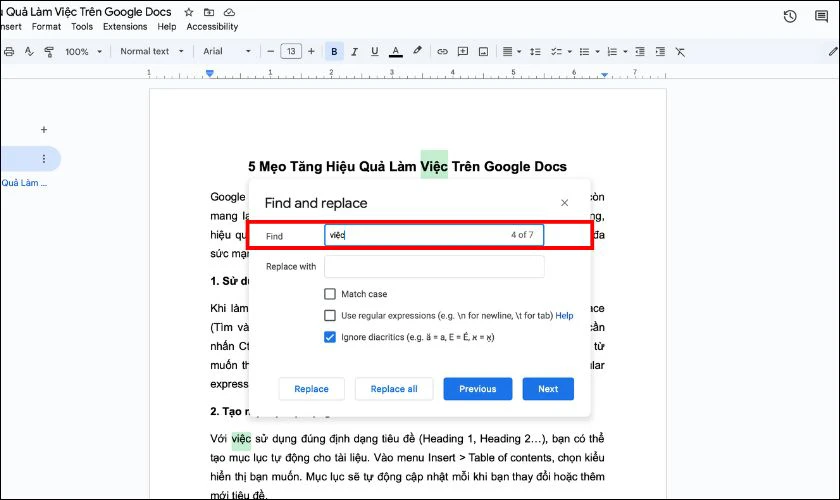This screenshot has width=840, height=500.
Task: Enable Use regular expressions checkbox
Action: click(330, 315)
